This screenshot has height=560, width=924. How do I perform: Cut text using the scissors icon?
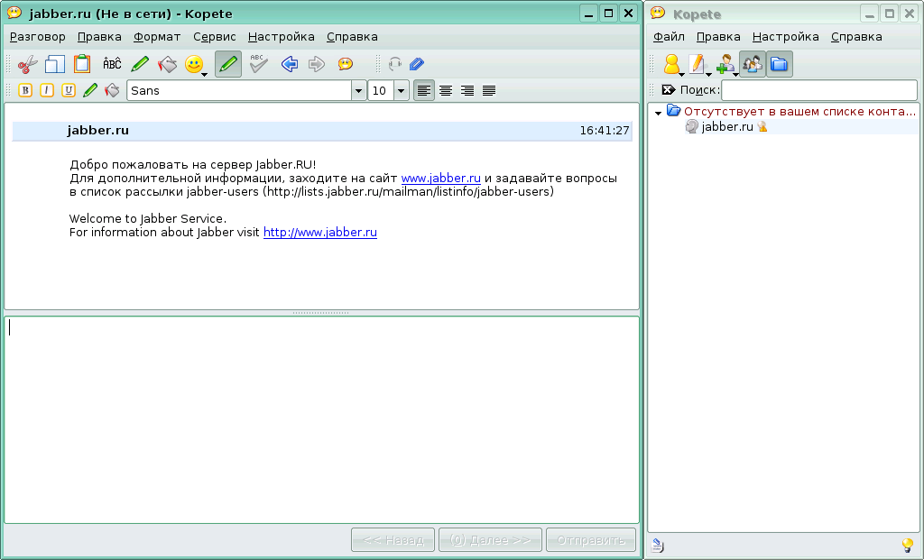pos(26,64)
